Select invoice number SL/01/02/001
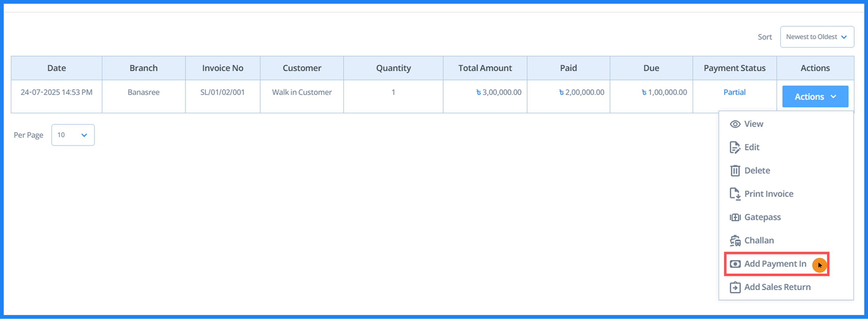The width and height of the screenshot is (868, 319). pyautogui.click(x=222, y=92)
